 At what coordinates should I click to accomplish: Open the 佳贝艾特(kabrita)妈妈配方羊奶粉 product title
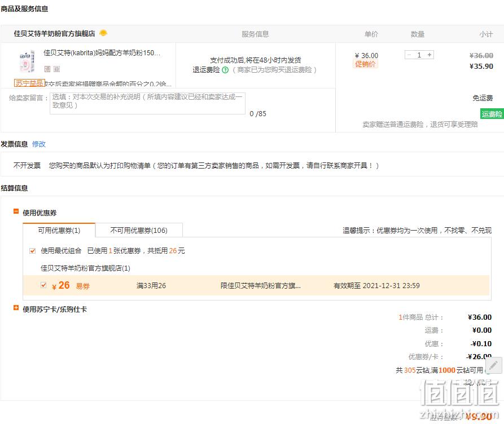coord(102,53)
